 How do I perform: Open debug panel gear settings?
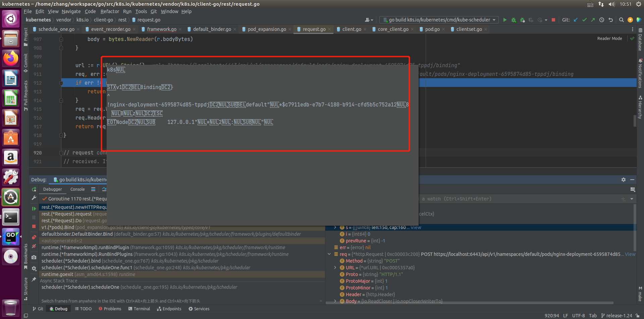click(x=34, y=268)
